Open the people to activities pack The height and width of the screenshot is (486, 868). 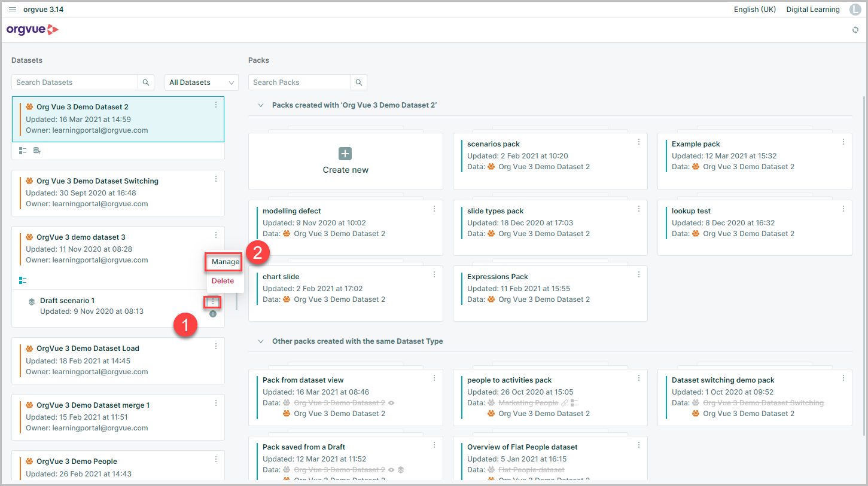[x=550, y=397]
